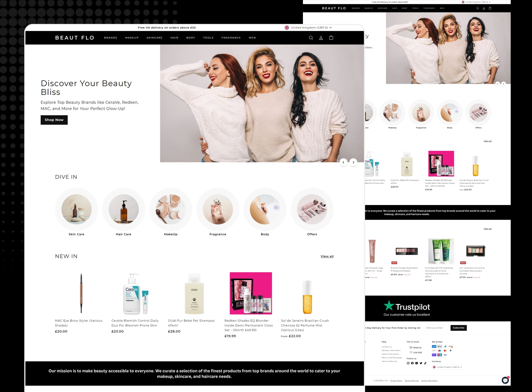Viewport: 532px width, 392px height.
Task: Open e.l.f. Cosmetics Corrective Concealer product image
Action: [x=475, y=251]
